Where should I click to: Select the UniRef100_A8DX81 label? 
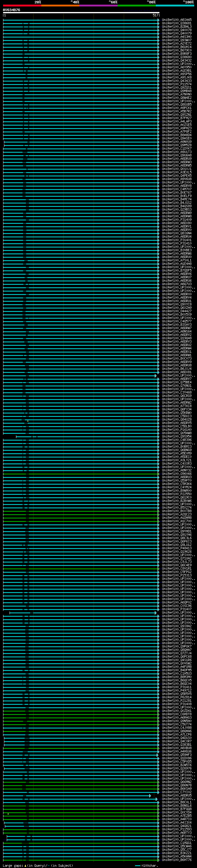click(x=177, y=372)
